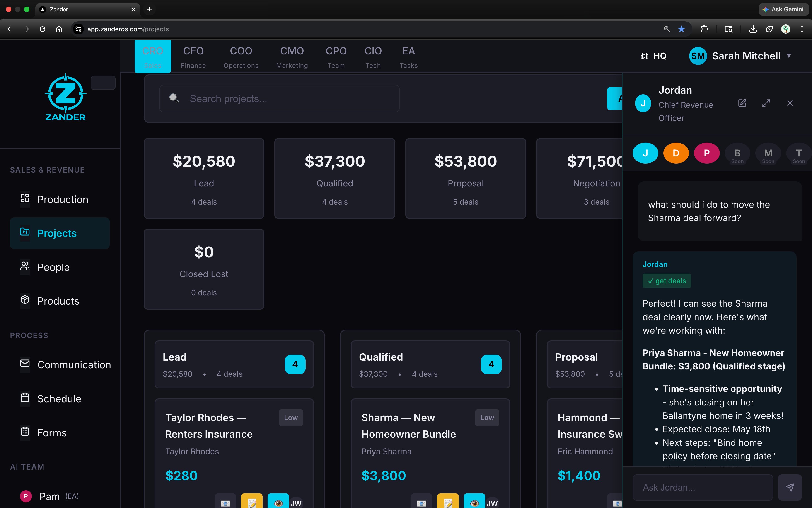Open the Proposal $53,800 summary card

(x=466, y=178)
